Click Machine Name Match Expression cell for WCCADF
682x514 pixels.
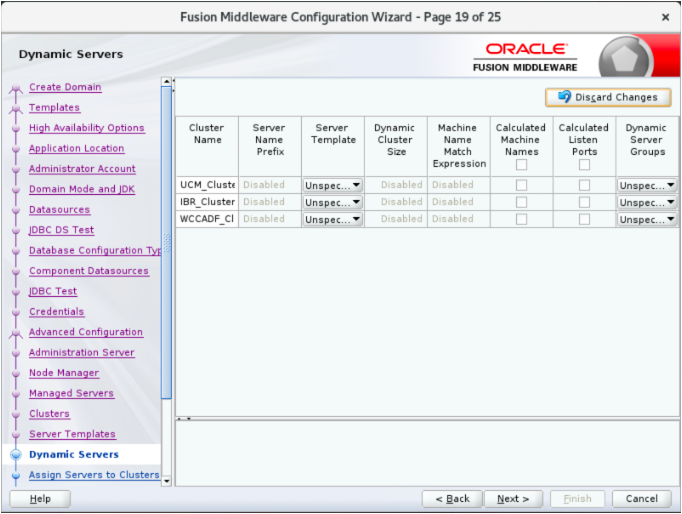(x=459, y=219)
